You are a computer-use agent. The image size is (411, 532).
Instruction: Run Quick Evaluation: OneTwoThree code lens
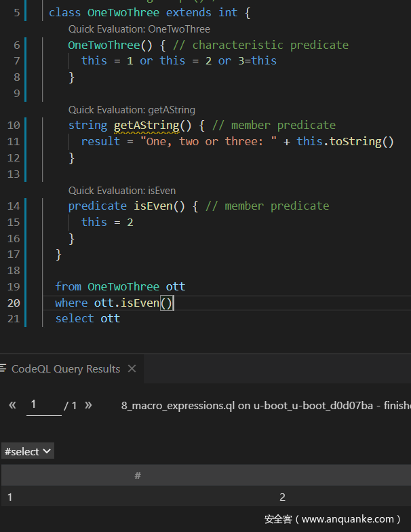point(139,29)
